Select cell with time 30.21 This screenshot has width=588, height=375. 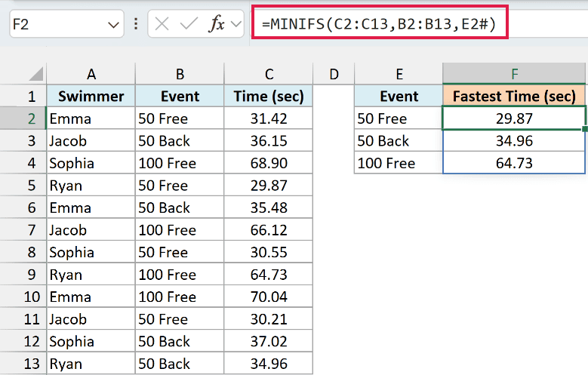coord(269,319)
